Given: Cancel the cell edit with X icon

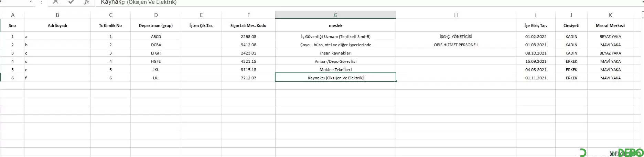Looking at the screenshot, I should (x=56, y=2).
